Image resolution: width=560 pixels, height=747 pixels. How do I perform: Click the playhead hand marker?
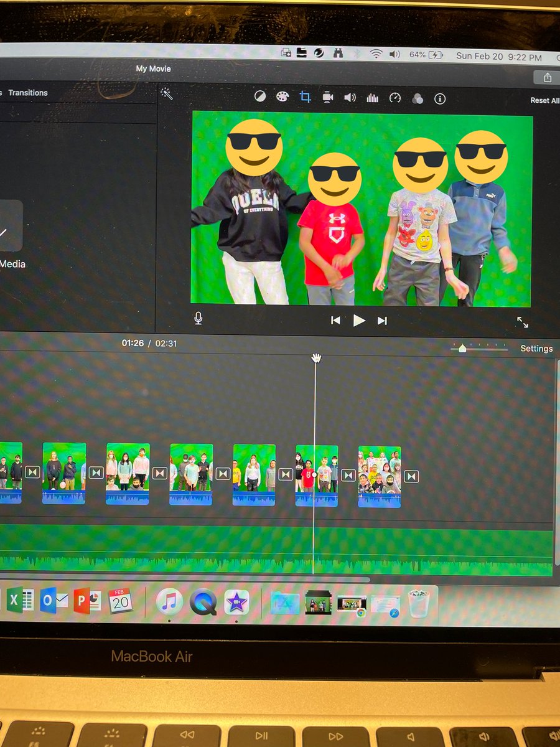(x=316, y=358)
